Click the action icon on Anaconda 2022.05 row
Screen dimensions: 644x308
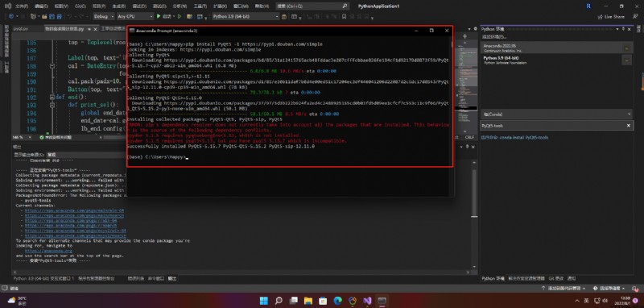point(626,48)
